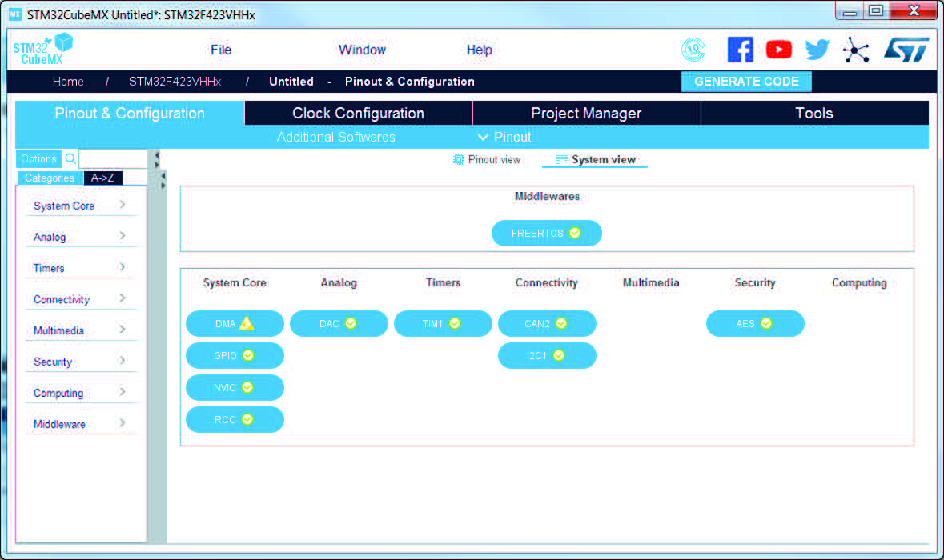Switch to Project Manager tab
This screenshot has width=944, height=560.
tap(586, 113)
